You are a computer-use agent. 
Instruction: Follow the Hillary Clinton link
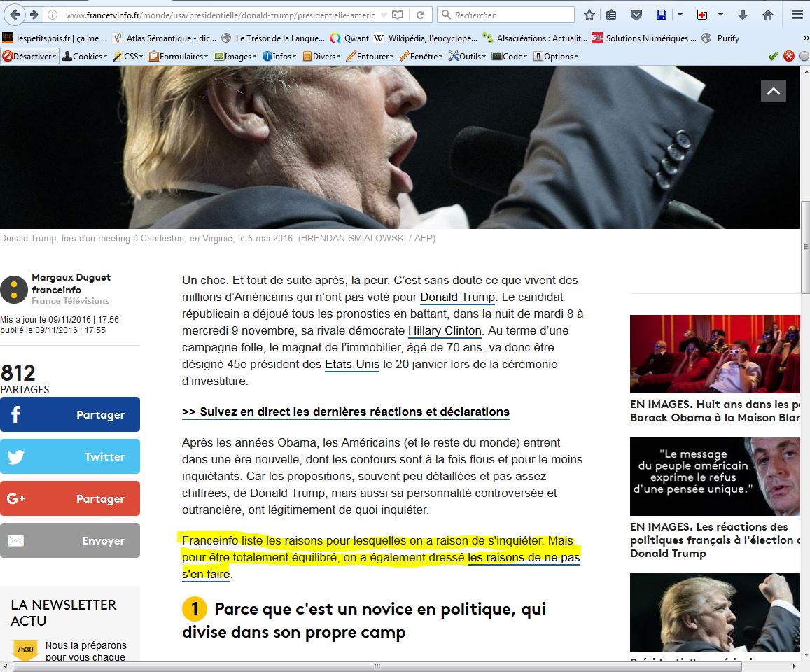pos(445,330)
